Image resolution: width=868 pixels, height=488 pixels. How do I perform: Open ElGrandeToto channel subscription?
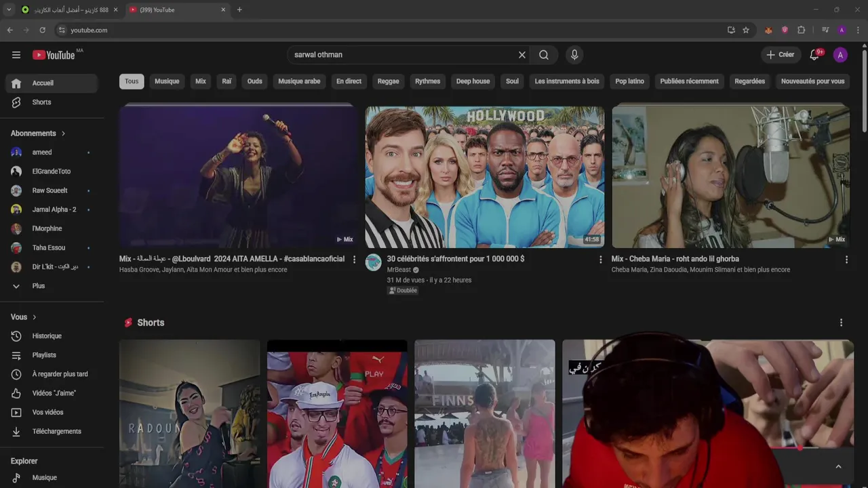point(52,171)
